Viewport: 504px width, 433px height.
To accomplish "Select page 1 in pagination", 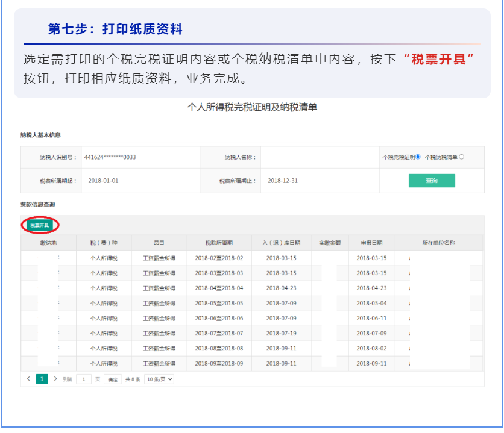I will coord(42,379).
